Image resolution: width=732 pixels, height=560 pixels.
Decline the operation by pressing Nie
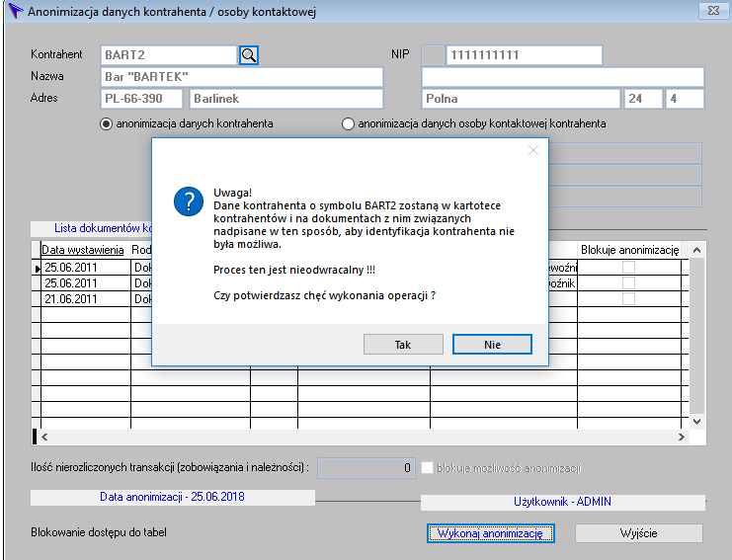click(x=492, y=345)
